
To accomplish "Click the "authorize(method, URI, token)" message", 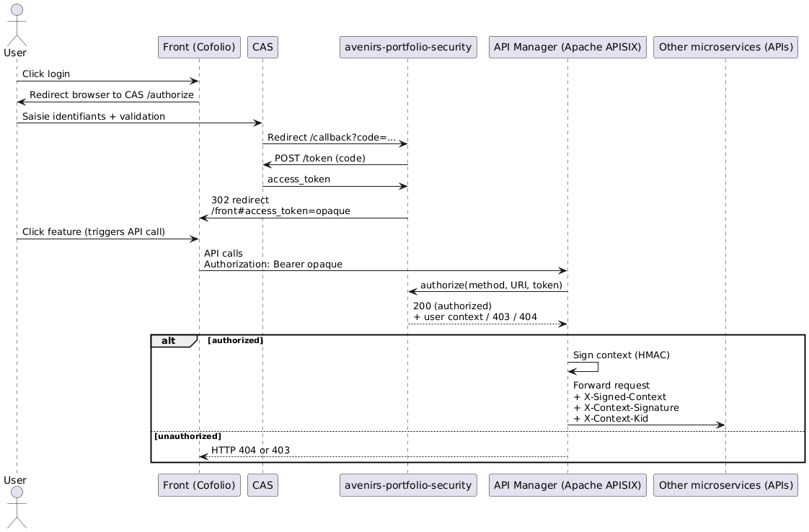I will point(491,285).
